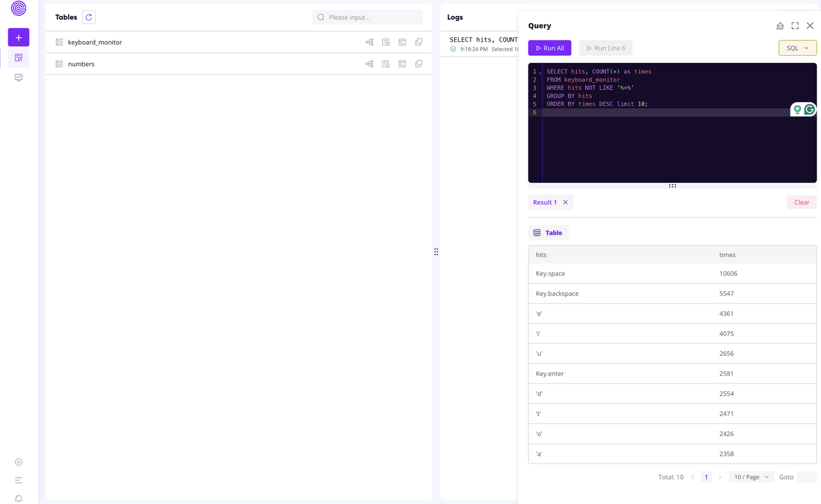Expand the Query panel to fullscreen
Image resolution: width=821 pixels, height=504 pixels.
click(x=795, y=26)
